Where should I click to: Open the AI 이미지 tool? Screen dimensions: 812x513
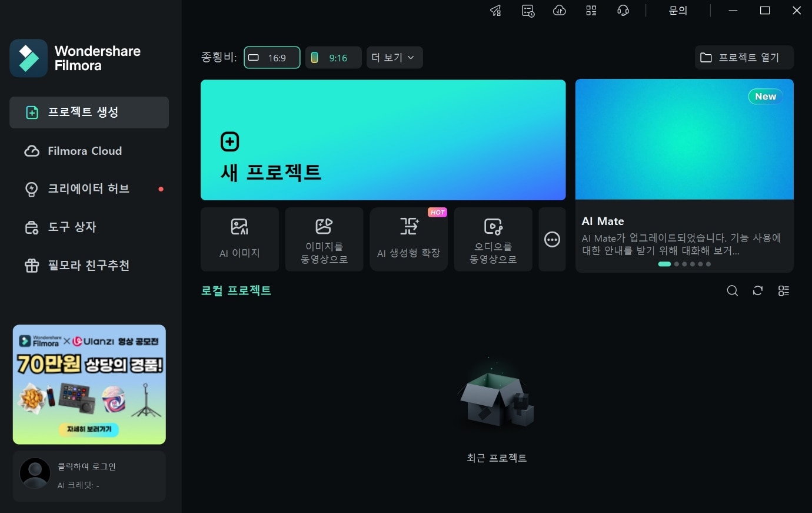point(239,239)
